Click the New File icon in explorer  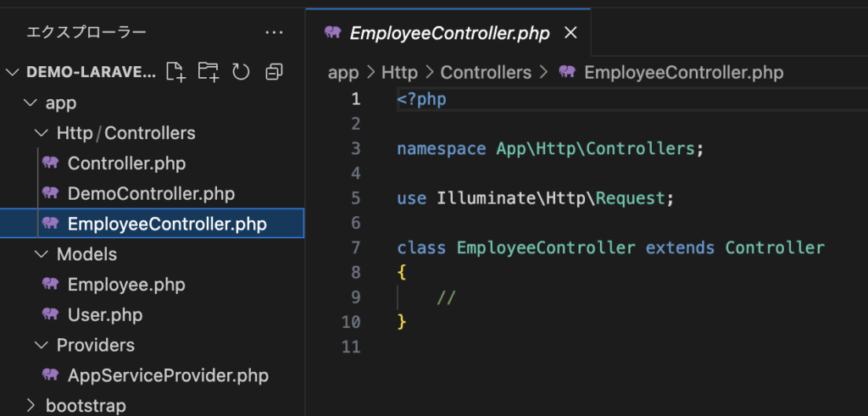pos(175,72)
